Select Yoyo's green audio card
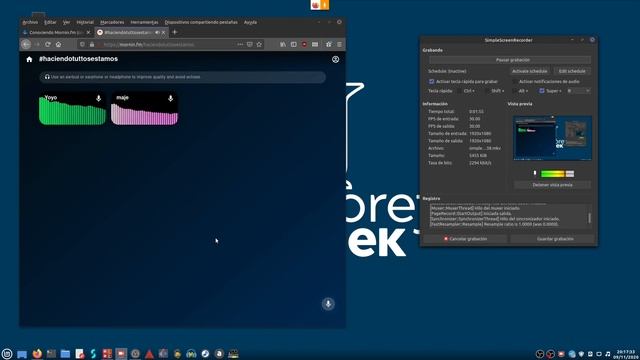The height and width of the screenshot is (360, 640). (x=72, y=109)
